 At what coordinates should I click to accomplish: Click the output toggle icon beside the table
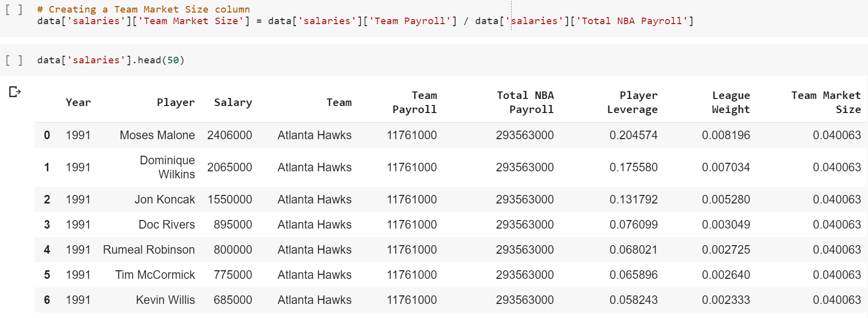pyautogui.click(x=15, y=92)
